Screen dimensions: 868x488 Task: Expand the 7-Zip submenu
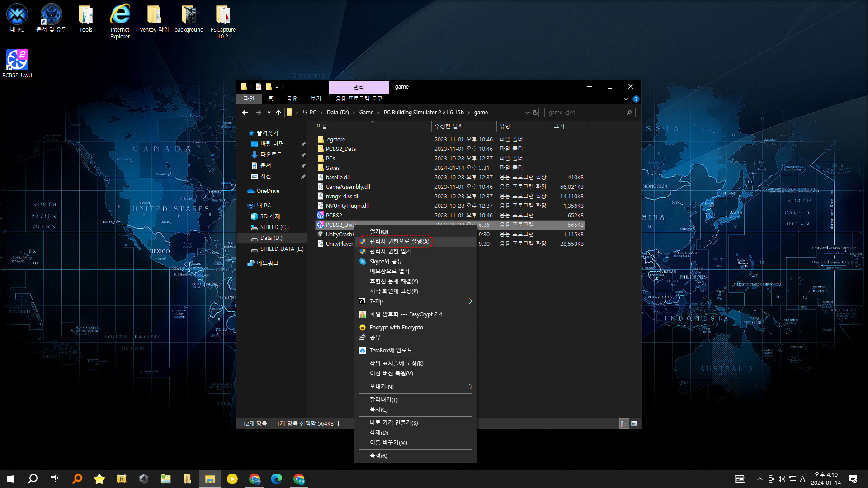415,301
